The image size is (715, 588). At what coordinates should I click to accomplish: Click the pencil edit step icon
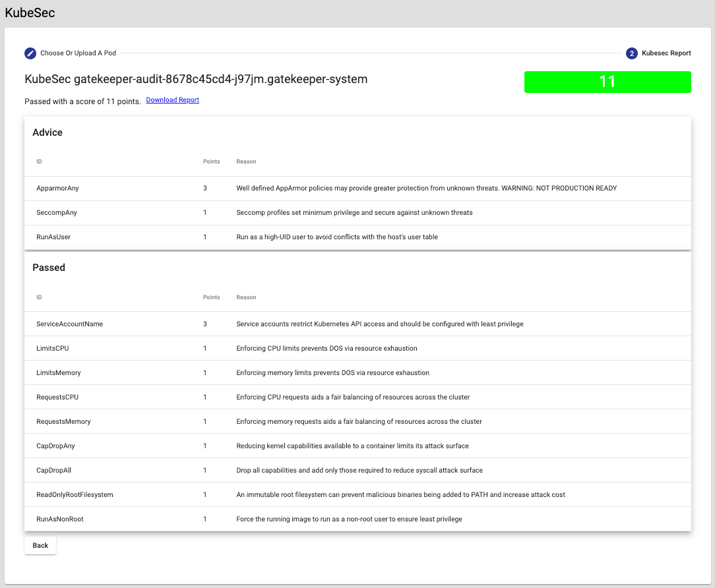pos(30,53)
